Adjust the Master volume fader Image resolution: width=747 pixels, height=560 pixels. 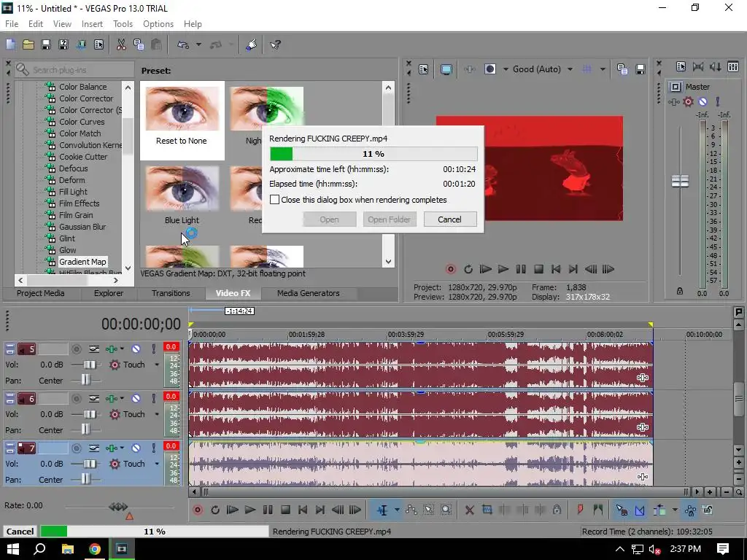click(x=680, y=182)
